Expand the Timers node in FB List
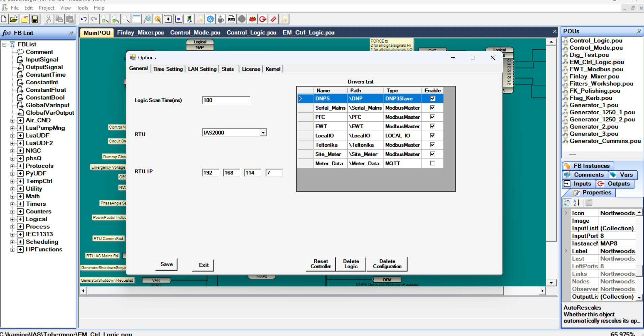 tap(12, 204)
